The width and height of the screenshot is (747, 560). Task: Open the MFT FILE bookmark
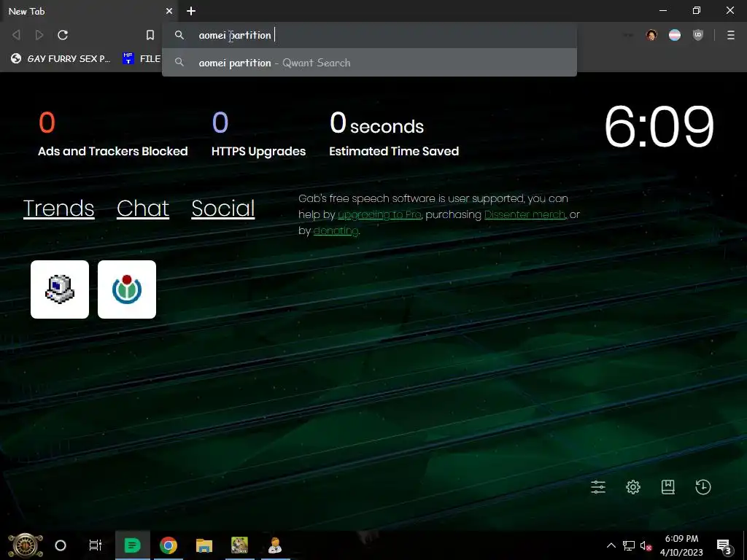(142, 58)
